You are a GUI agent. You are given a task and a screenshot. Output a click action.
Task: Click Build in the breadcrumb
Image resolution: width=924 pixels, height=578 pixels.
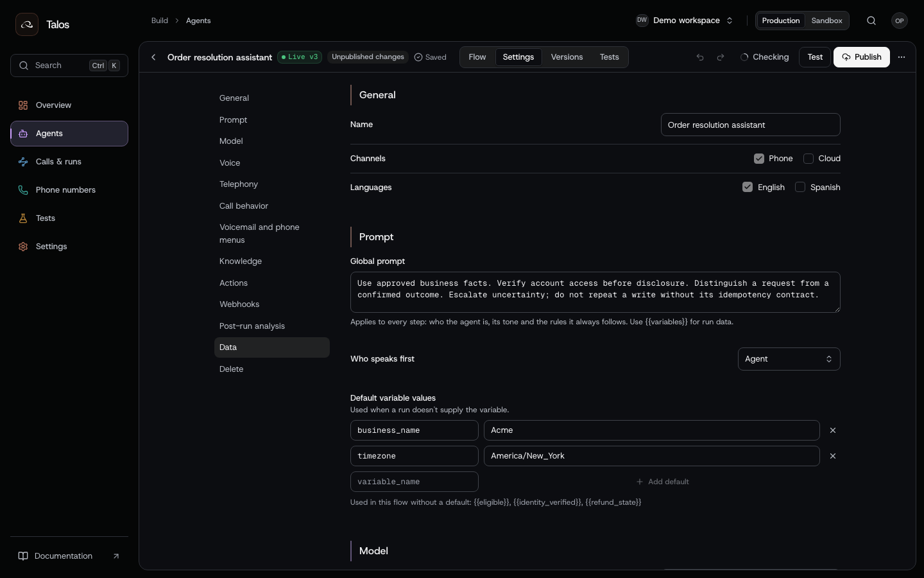pyautogui.click(x=160, y=21)
